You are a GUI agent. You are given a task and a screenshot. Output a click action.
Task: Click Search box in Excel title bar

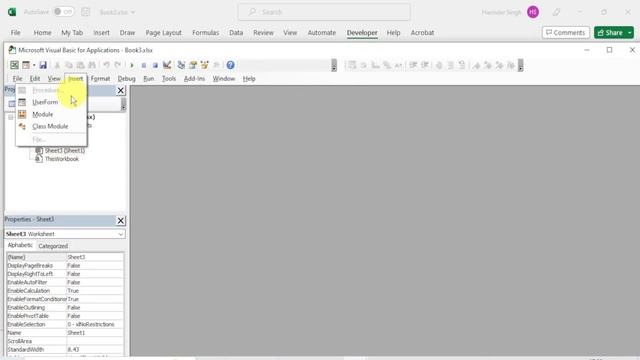point(324,12)
